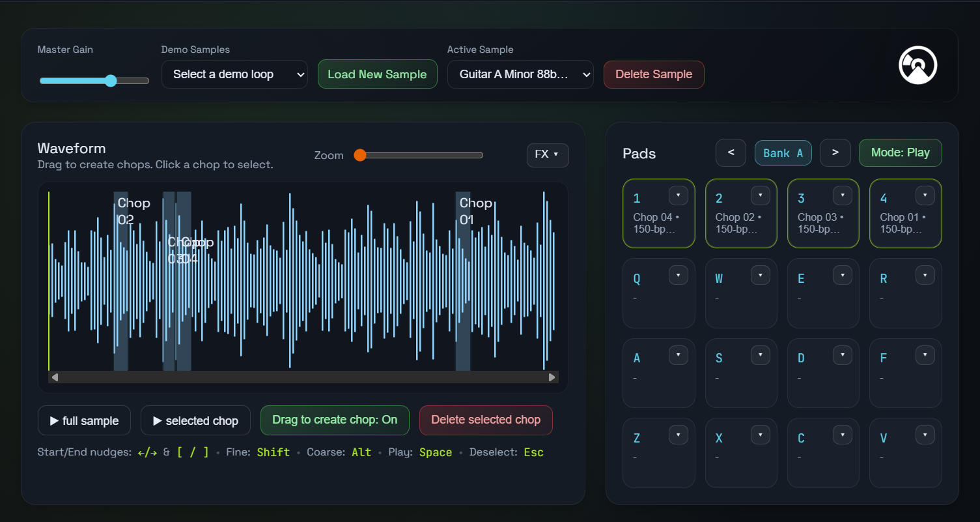Delete the Guitar A Minor sample

pyautogui.click(x=653, y=74)
